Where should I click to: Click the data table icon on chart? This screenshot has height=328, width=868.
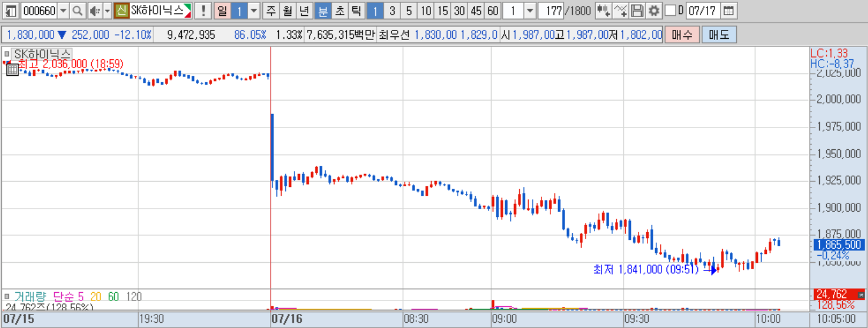(x=12, y=70)
